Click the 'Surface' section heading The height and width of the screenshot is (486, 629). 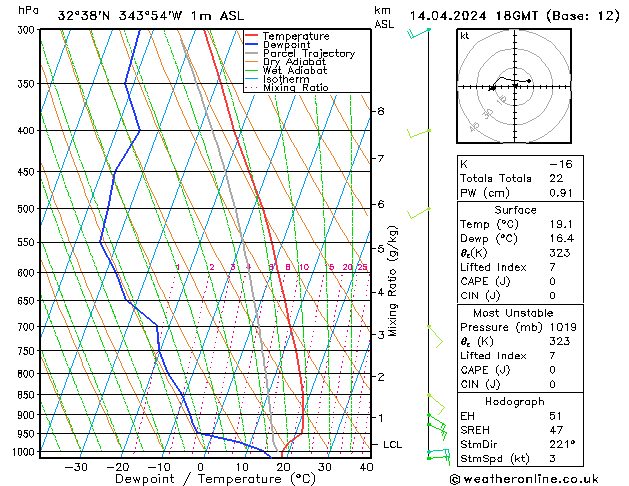pos(515,210)
